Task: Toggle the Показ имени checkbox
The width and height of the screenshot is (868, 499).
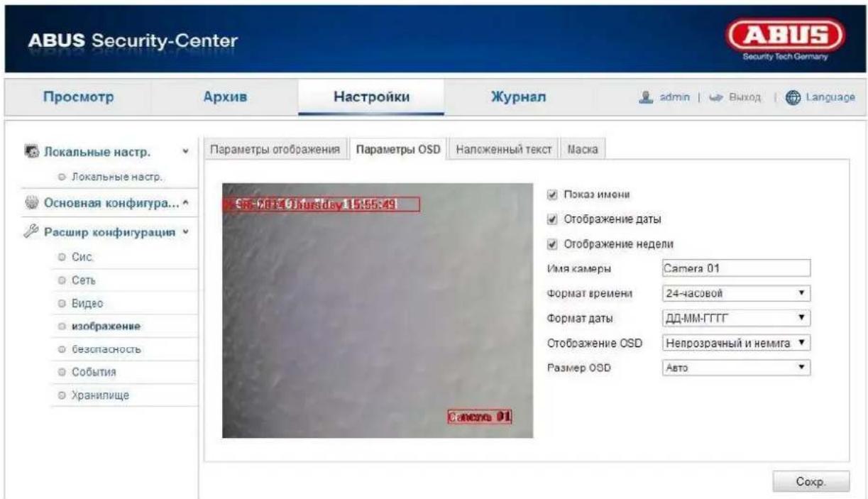Action: (x=551, y=194)
